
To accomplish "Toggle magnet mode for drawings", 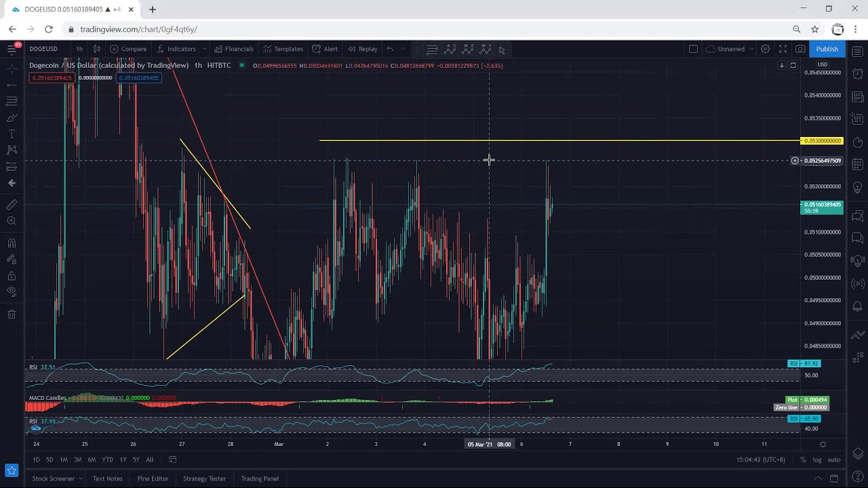I will (x=12, y=243).
